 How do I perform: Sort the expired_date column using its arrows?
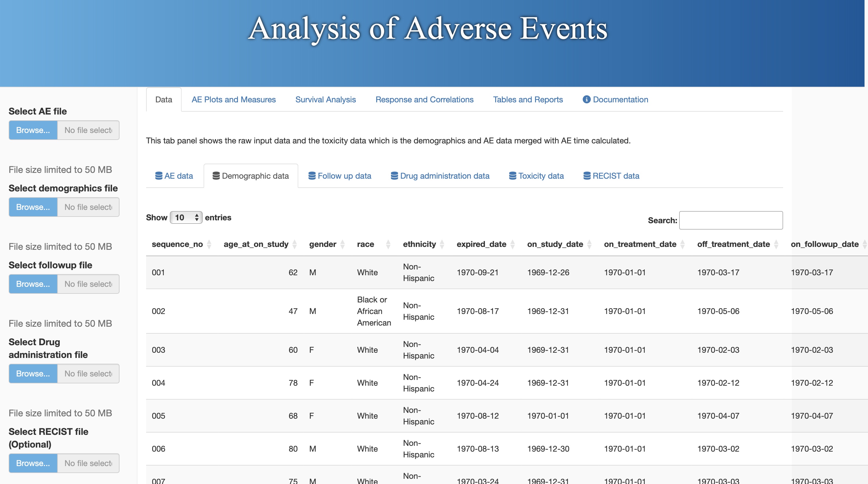513,244
